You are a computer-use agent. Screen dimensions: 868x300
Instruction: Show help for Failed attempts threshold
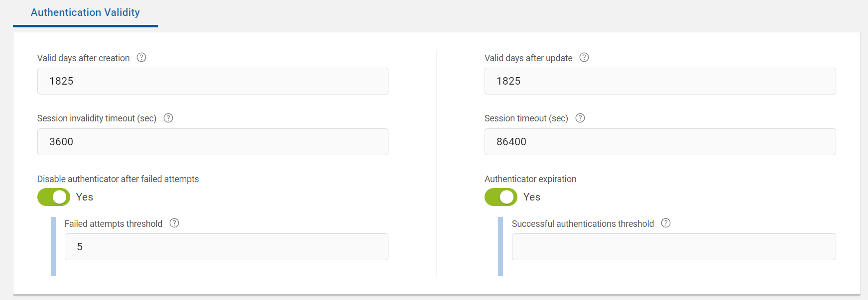174,223
